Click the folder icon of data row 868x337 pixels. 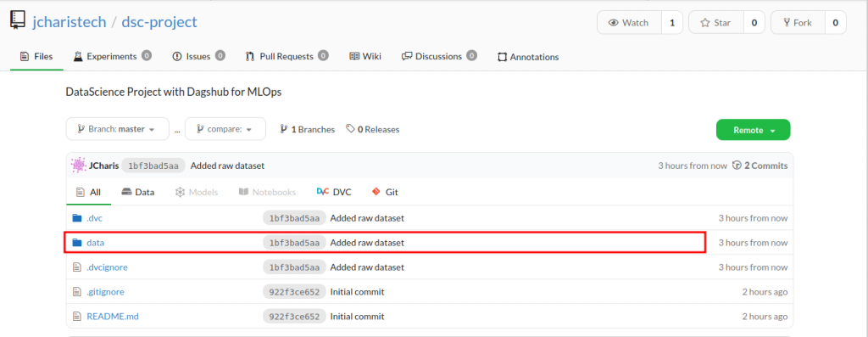77,242
